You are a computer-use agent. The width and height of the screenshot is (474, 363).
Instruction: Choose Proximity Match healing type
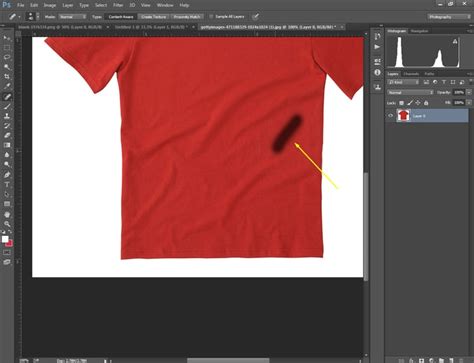click(x=187, y=17)
